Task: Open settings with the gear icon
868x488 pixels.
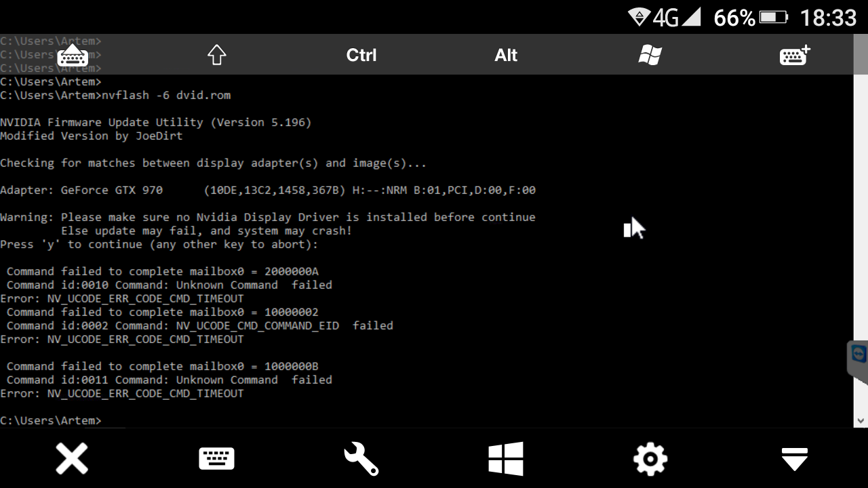Action: 650,459
